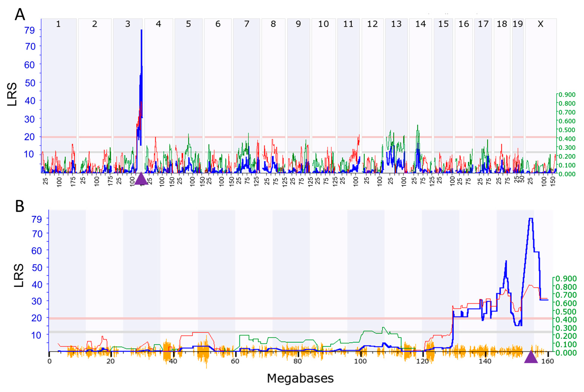Viewport: 584px width, 392px height.
Task: Click the secondary blue peak near 146 Mb
Action: tap(506, 261)
